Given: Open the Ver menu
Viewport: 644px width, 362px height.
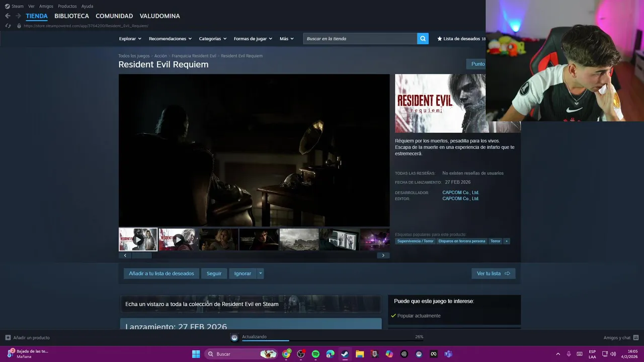Looking at the screenshot, I should tap(31, 6).
